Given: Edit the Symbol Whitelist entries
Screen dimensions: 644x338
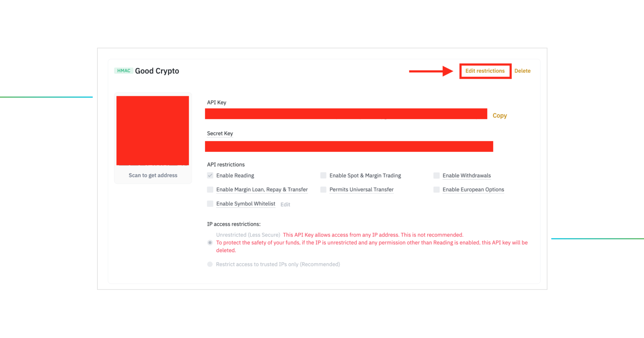Looking at the screenshot, I should 285,204.
